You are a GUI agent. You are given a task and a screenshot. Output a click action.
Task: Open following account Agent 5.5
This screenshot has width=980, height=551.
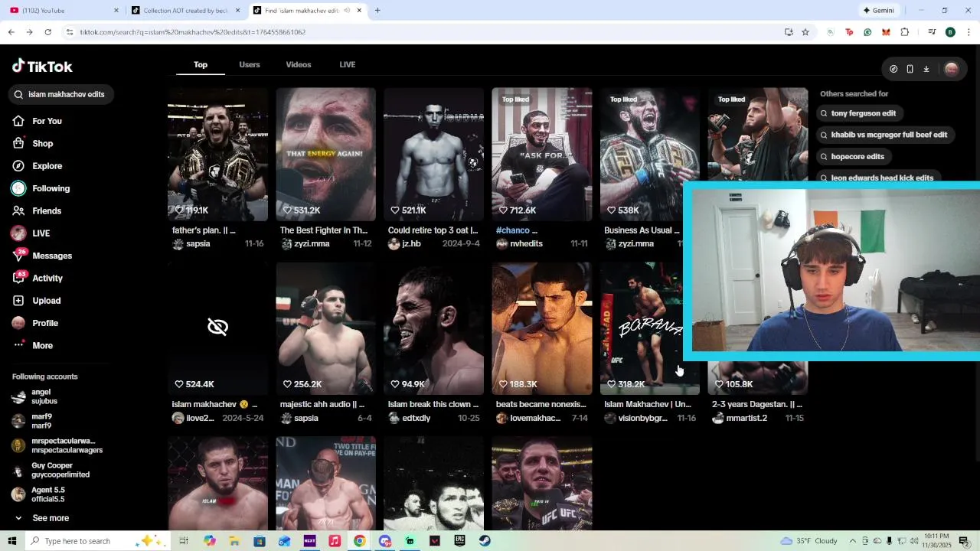tap(38, 494)
